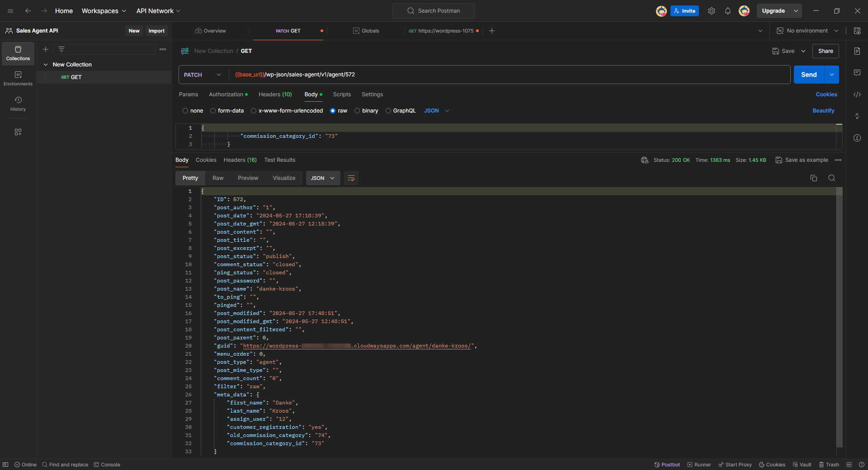Image resolution: width=868 pixels, height=470 pixels.
Task: Open Postman settings gear
Action: (x=712, y=11)
